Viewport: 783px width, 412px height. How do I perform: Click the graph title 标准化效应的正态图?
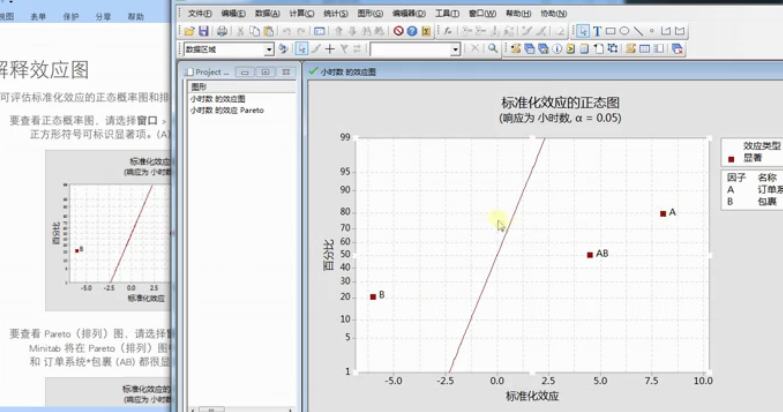click(560, 103)
